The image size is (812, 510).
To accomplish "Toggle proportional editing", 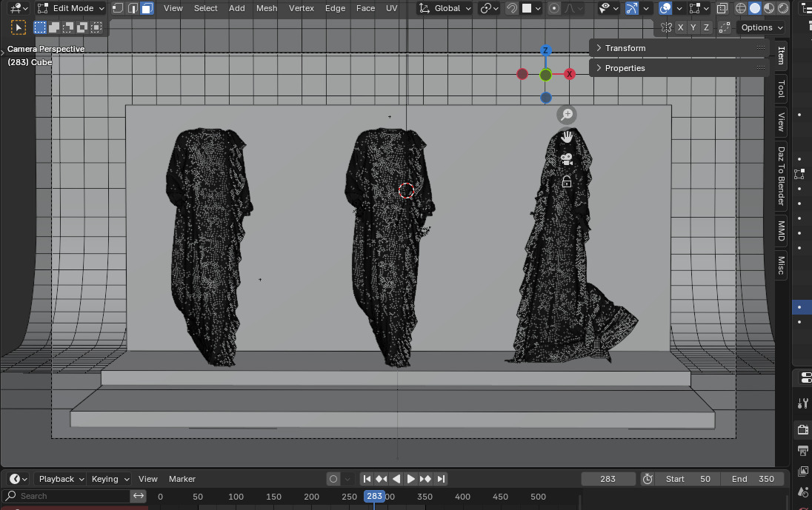I will click(x=554, y=8).
